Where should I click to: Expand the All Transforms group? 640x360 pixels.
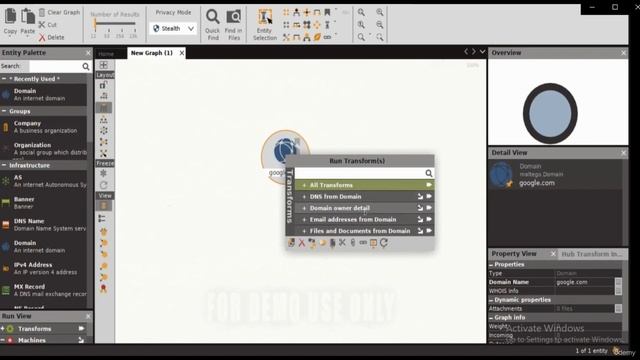304,185
